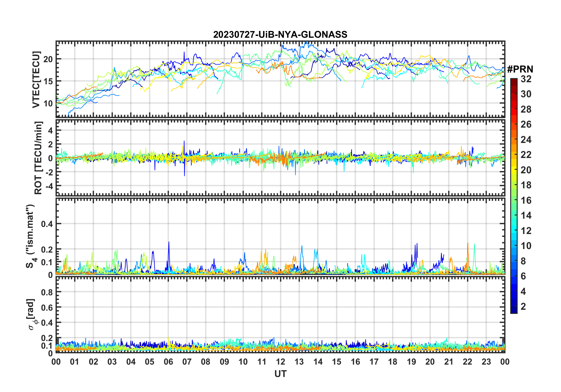Click colorbar tick label 2
This screenshot has width=561, height=392.
click(x=523, y=307)
